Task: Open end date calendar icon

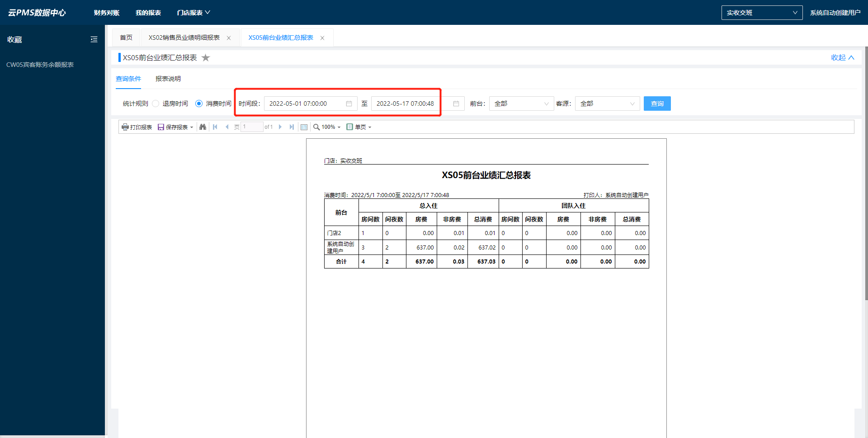Action: (x=456, y=104)
